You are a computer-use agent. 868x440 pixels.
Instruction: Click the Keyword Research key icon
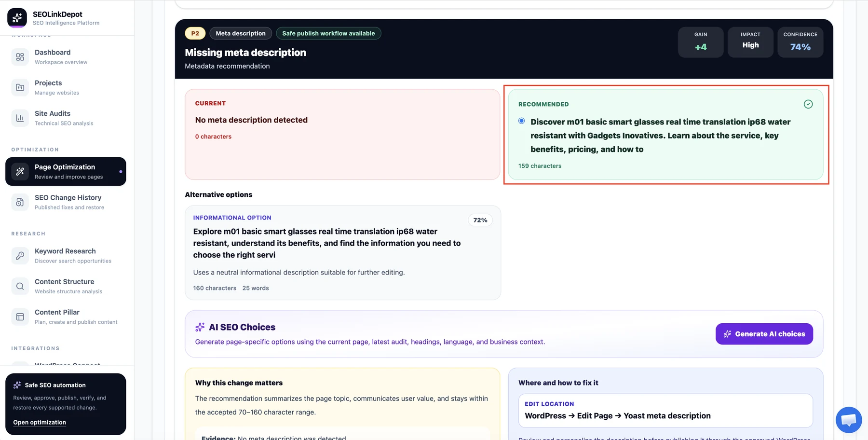20,256
